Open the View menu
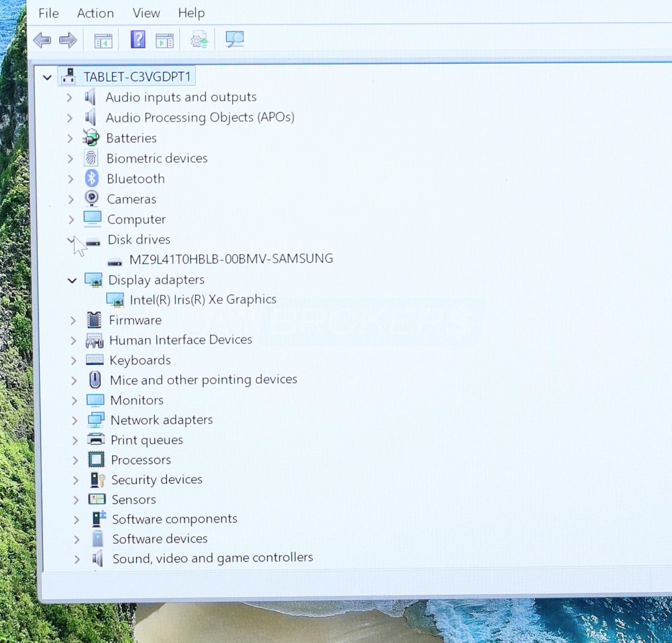This screenshot has height=643, width=672. (x=146, y=13)
